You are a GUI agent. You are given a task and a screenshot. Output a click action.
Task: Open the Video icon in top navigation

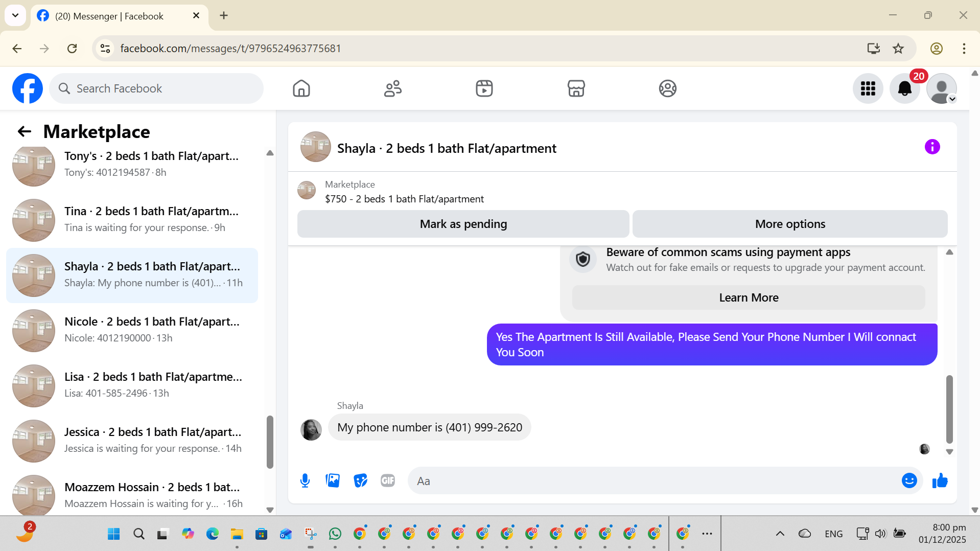coord(484,88)
